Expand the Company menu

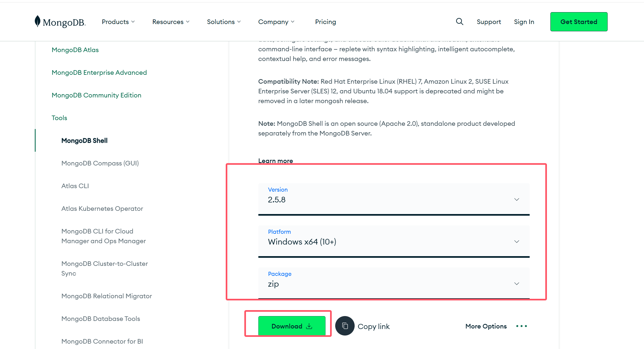click(276, 22)
